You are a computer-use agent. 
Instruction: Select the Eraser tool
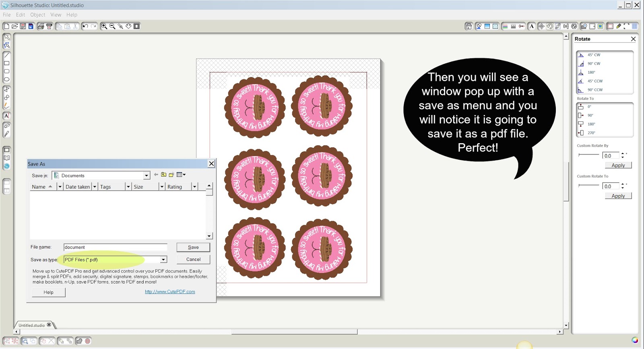pyautogui.click(x=7, y=125)
